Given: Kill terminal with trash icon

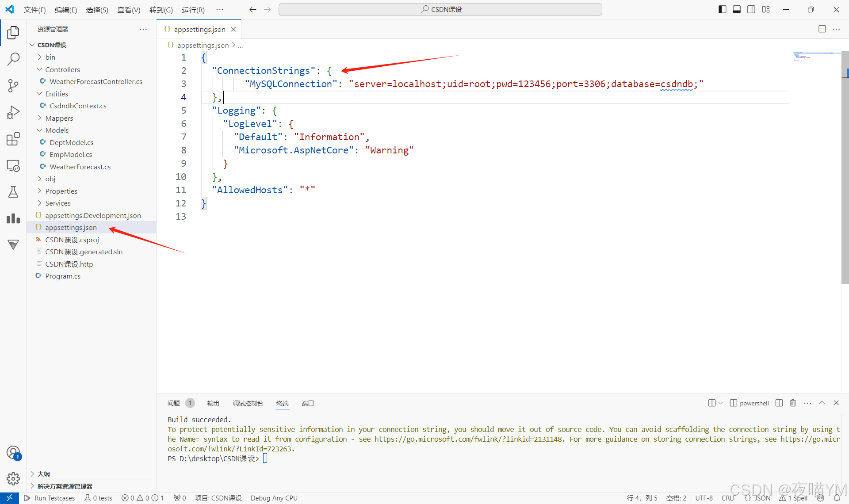Looking at the screenshot, I should 793,403.
